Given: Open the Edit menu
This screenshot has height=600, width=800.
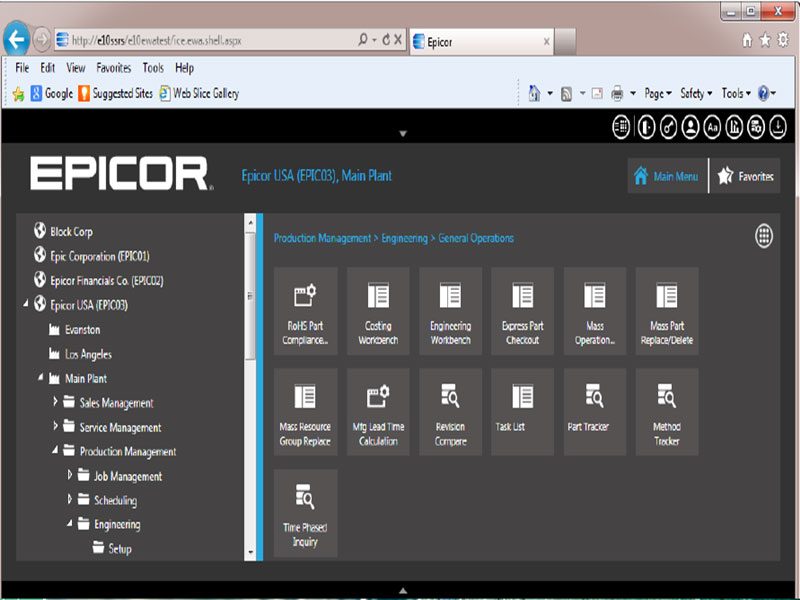Looking at the screenshot, I should click(47, 68).
